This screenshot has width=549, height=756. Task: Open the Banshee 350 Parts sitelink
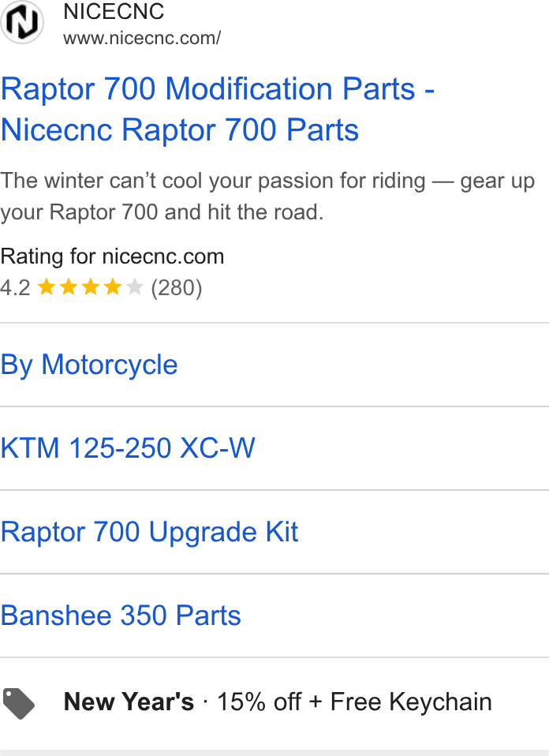click(121, 616)
